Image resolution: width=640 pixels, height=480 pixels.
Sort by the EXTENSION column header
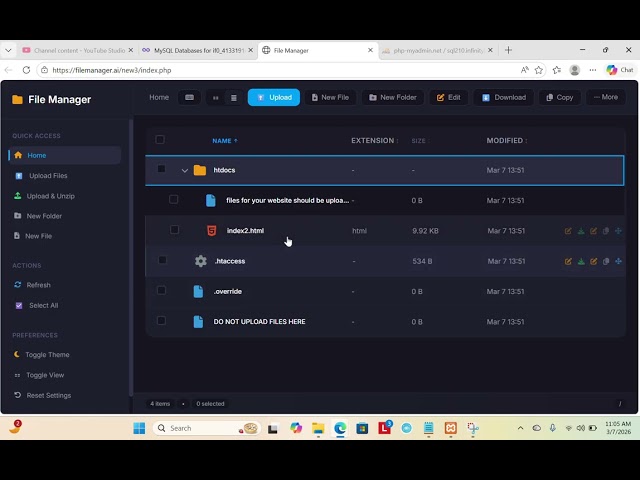point(374,140)
